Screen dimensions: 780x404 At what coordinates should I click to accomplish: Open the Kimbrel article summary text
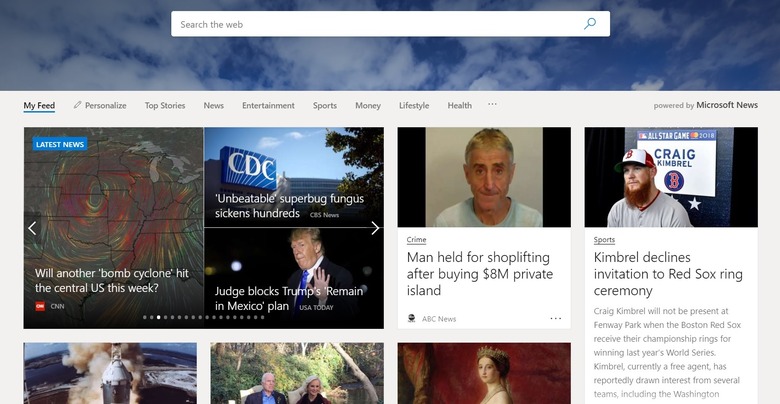pos(668,352)
